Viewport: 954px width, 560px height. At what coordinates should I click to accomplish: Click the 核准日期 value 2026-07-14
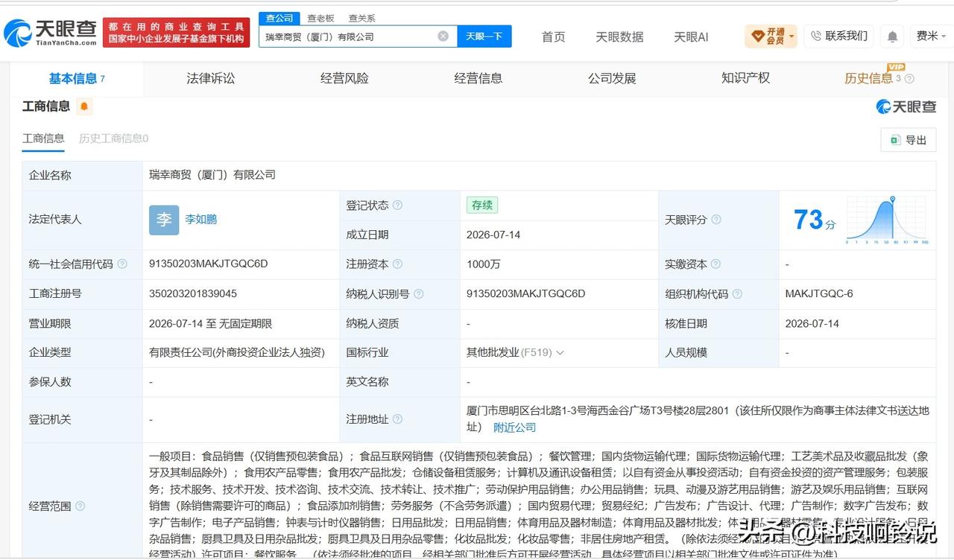coord(812,324)
